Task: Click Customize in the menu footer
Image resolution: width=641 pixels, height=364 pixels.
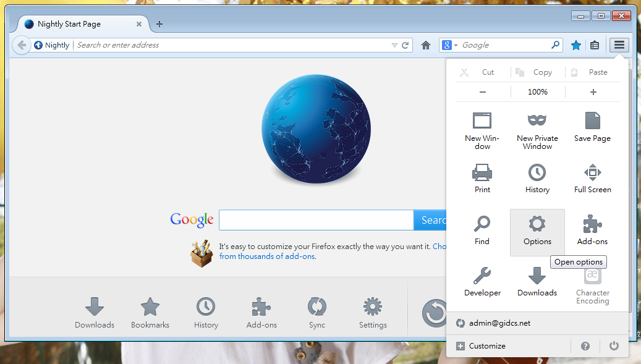Action: click(x=481, y=346)
